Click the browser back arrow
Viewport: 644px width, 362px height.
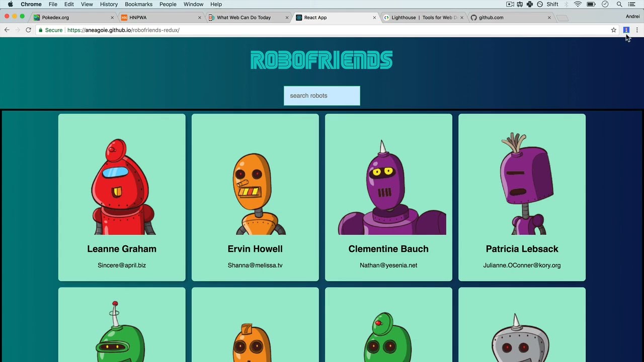(7, 30)
